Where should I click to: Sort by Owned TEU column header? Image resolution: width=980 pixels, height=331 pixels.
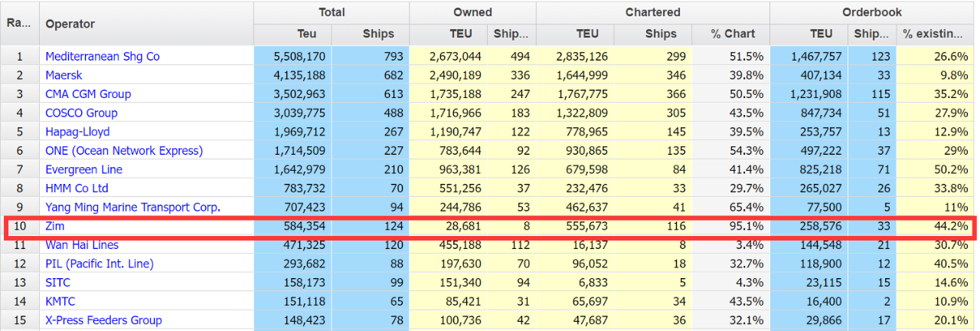click(448, 34)
